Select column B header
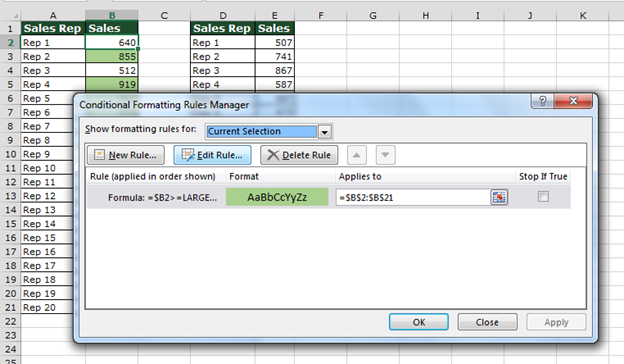 click(x=112, y=16)
